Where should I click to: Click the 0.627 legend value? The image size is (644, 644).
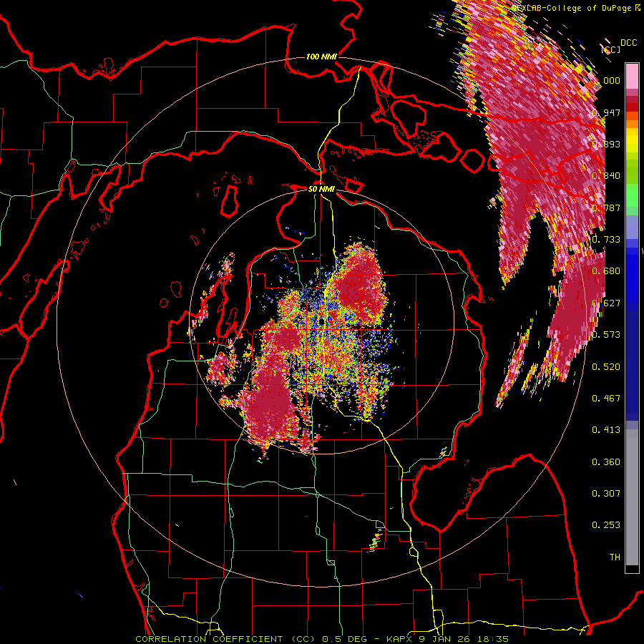(x=606, y=303)
